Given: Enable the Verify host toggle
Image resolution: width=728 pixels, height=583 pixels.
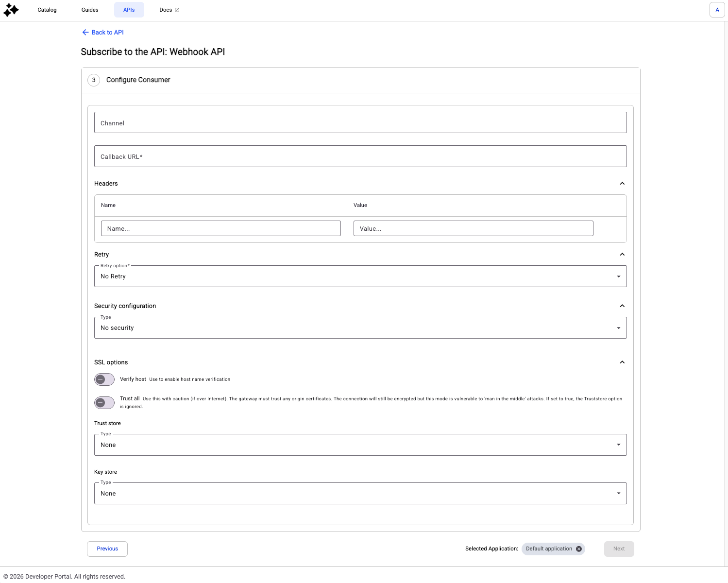Looking at the screenshot, I should (x=104, y=379).
